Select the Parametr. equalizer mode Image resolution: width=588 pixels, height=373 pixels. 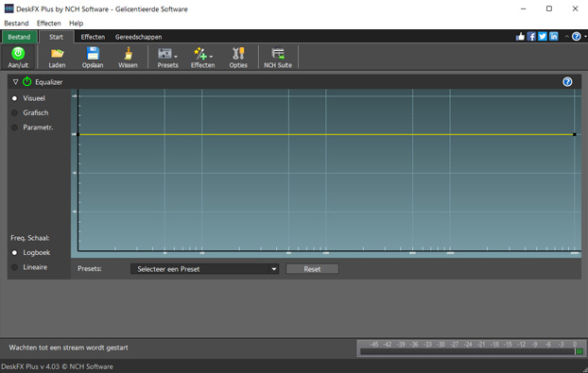(x=32, y=127)
